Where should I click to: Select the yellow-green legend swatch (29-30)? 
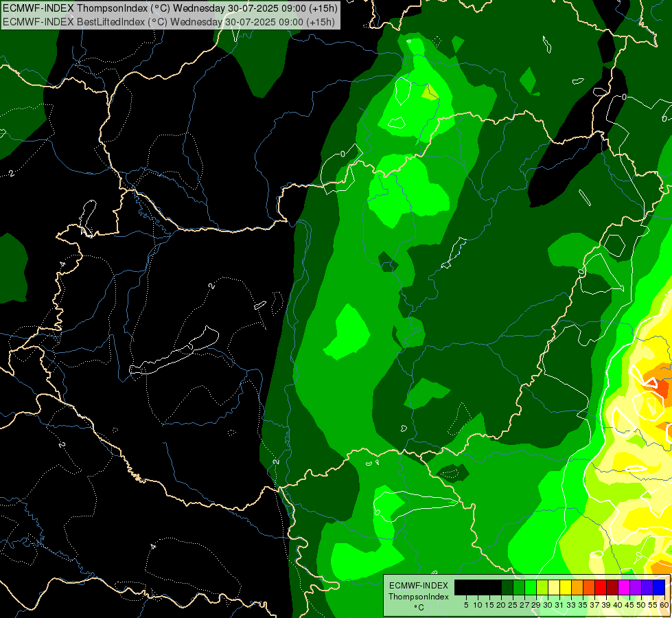coord(542,588)
